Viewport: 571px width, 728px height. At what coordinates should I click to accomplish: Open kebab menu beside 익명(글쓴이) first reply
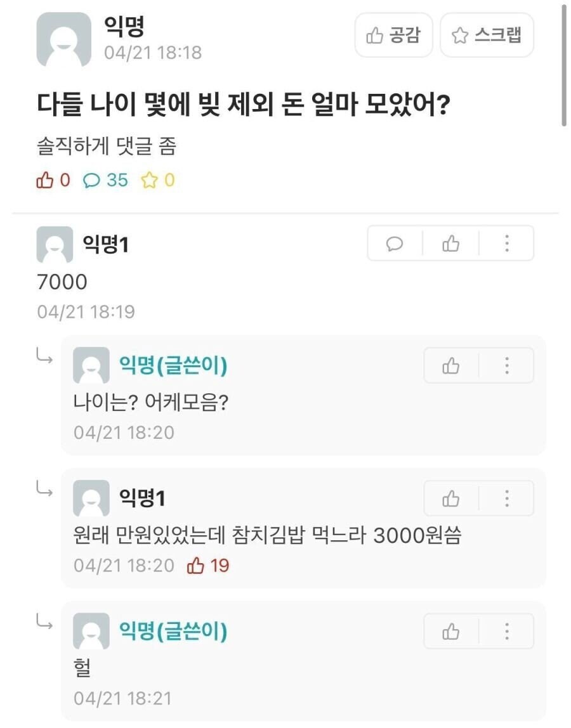pos(506,365)
